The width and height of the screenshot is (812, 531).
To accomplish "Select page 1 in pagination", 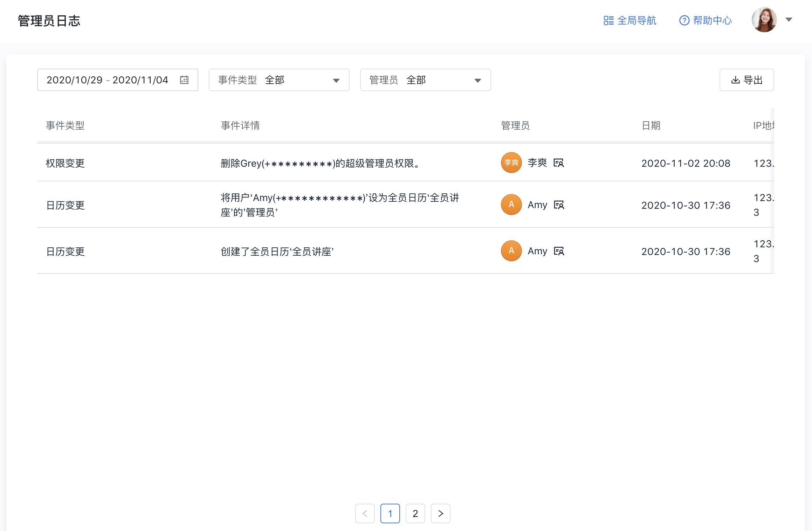I will [x=390, y=513].
